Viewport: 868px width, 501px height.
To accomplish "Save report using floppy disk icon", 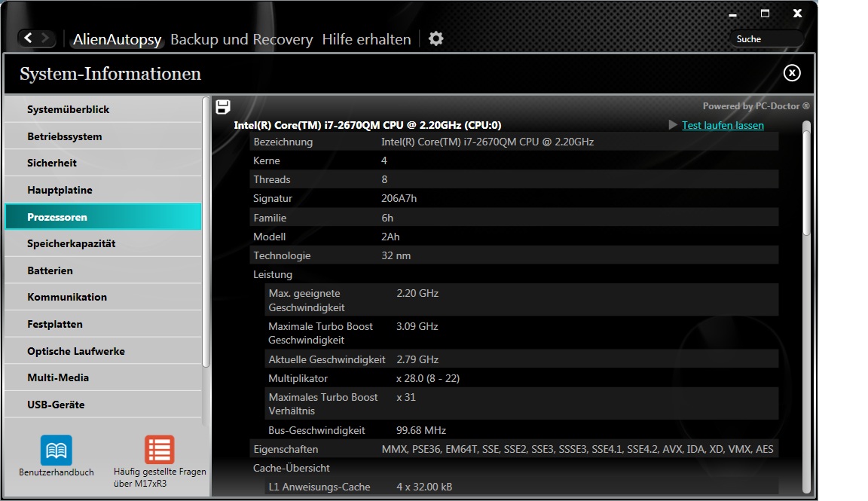I will point(223,107).
